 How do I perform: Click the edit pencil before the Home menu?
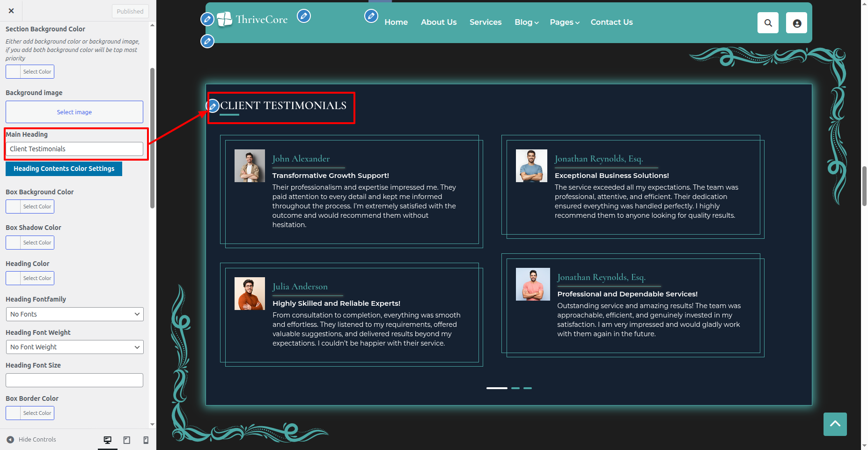point(371,16)
